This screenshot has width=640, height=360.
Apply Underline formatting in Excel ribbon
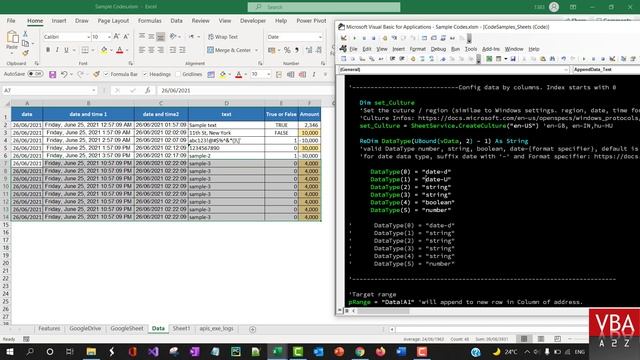(x=66, y=50)
